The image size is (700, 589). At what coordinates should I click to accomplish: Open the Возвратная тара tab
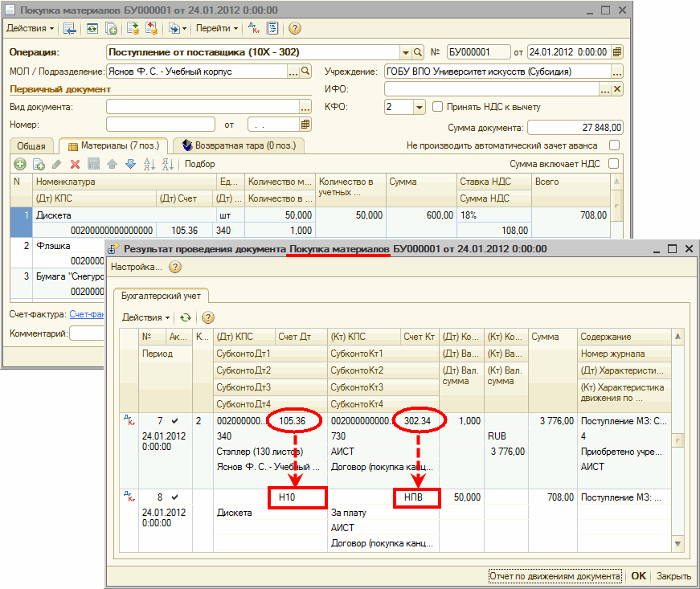(x=239, y=145)
